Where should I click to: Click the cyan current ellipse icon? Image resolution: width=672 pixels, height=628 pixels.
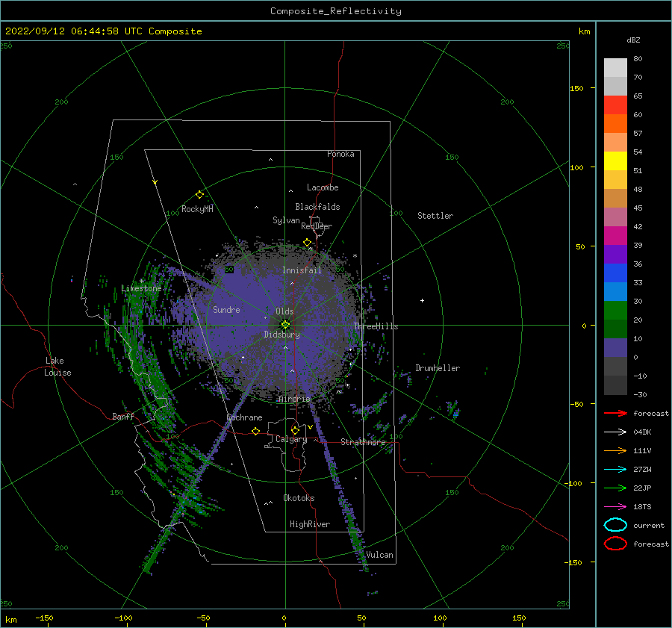pyautogui.click(x=615, y=525)
